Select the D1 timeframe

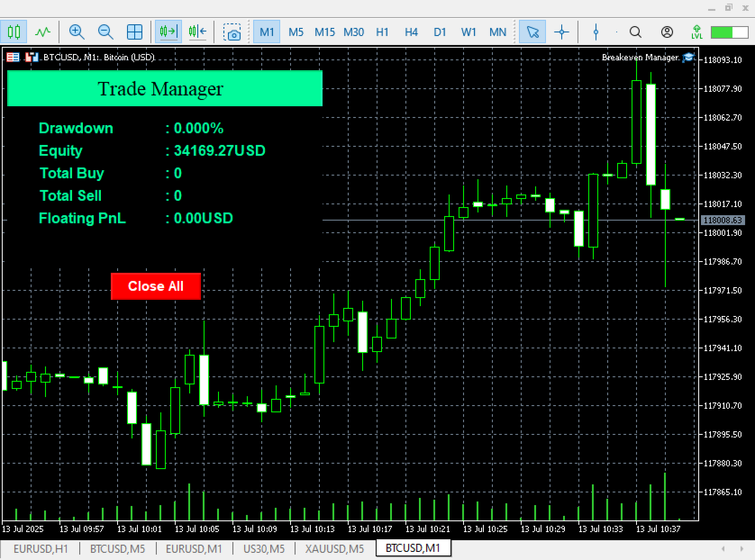click(440, 32)
